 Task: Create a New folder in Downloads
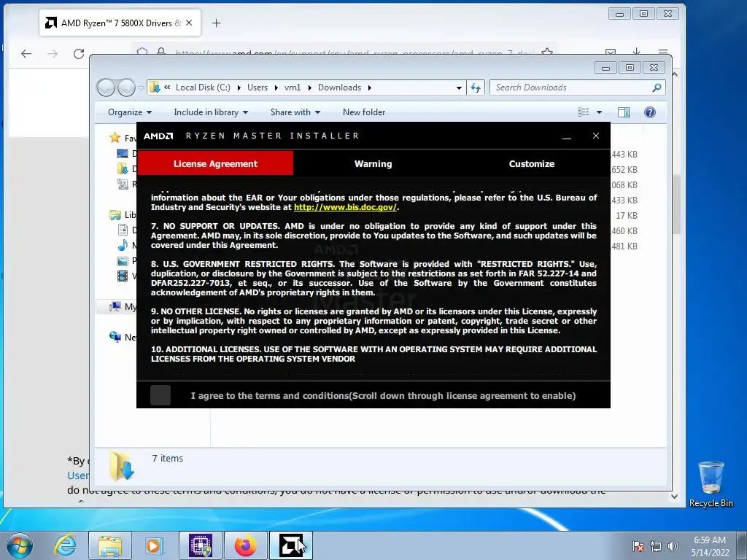coord(364,112)
